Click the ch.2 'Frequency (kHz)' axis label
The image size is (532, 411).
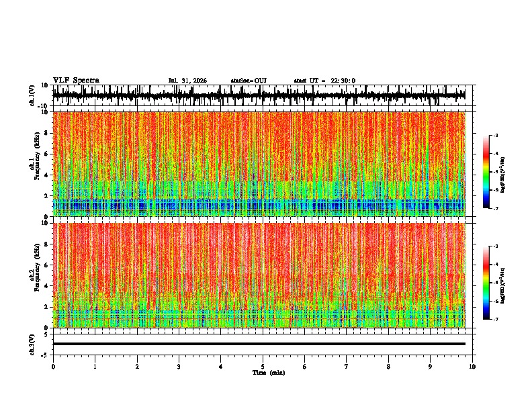pyautogui.click(x=38, y=267)
